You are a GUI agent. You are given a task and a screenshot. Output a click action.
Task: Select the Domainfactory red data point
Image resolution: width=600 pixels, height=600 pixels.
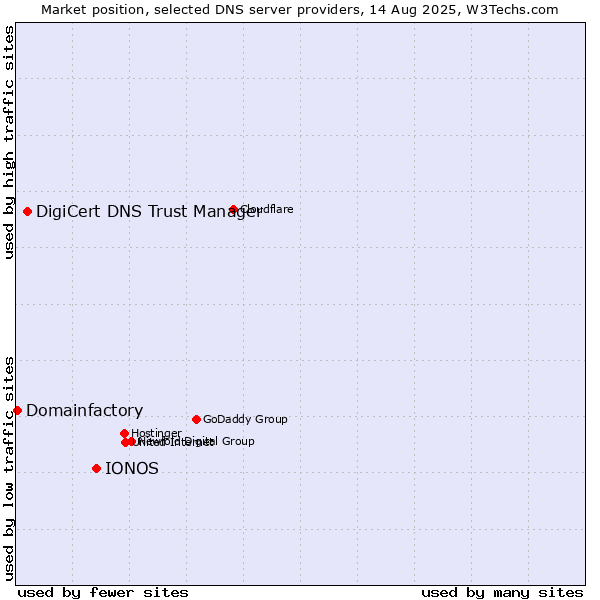click(18, 411)
